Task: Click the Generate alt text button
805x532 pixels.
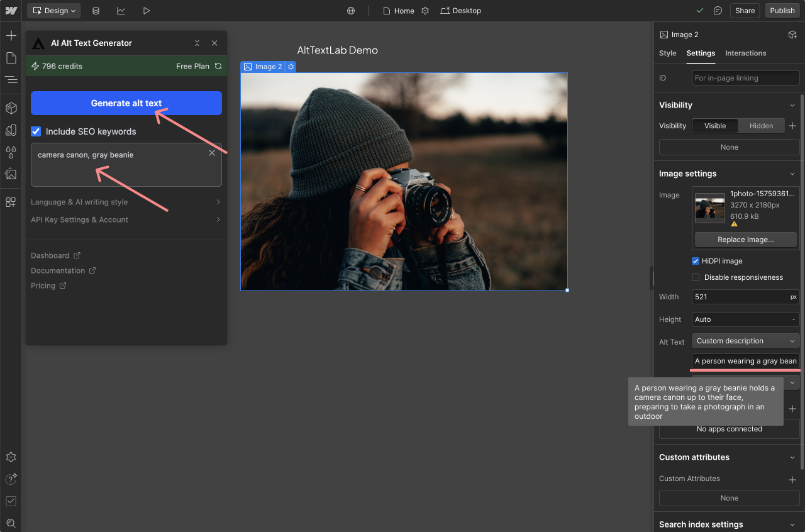Action: [x=126, y=103]
